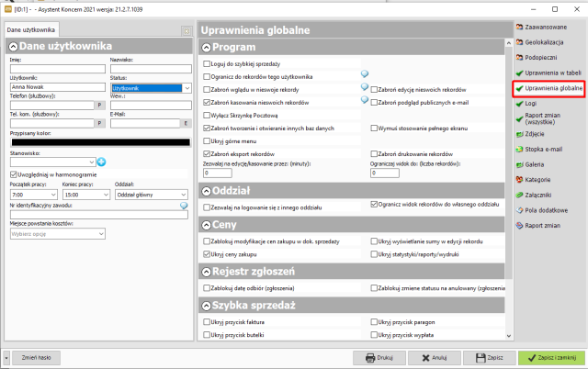Image resolution: width=588 pixels, height=369 pixels.
Task: Select the Dane użytkownika tab
Action: [31, 29]
